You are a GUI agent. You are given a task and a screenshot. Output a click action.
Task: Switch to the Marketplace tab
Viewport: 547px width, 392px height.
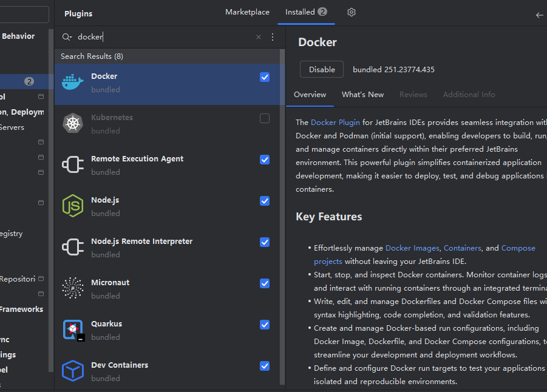(x=247, y=12)
